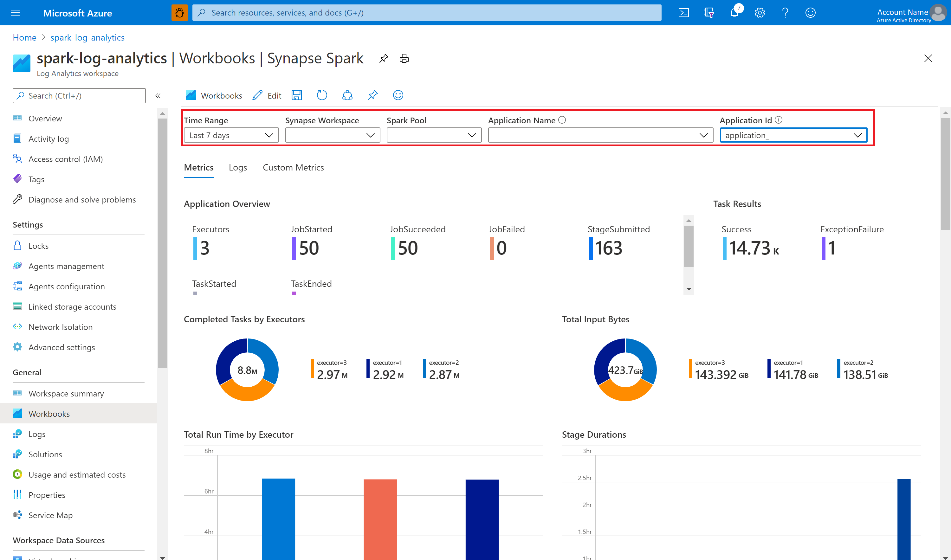
Task: Click the share/upload icon in toolbar
Action: pos(347,95)
